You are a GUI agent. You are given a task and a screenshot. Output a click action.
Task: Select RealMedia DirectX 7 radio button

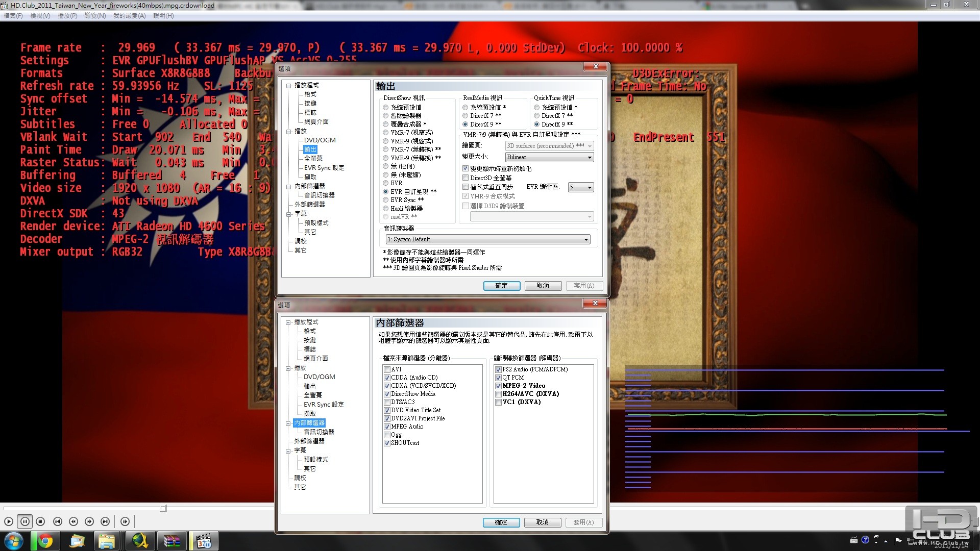(x=465, y=116)
